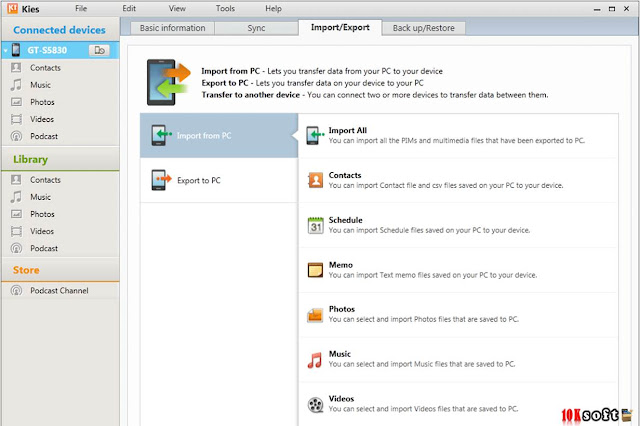
Task: Click the Import All green arrow icon
Action: coord(315,135)
